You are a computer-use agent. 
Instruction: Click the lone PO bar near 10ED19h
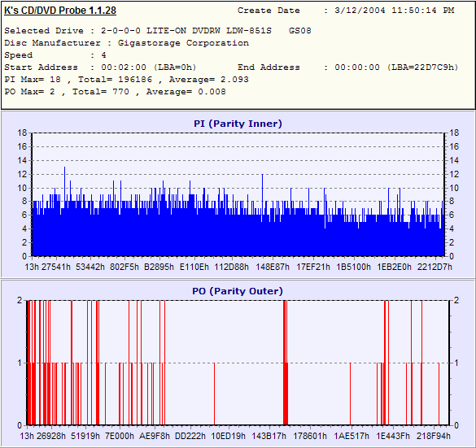[x=214, y=394]
